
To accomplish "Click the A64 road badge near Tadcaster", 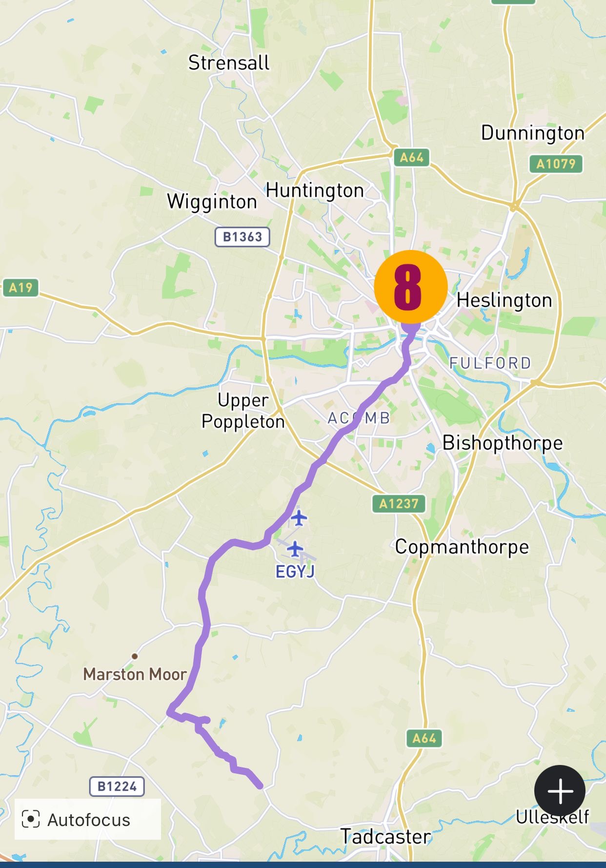I will tap(424, 738).
